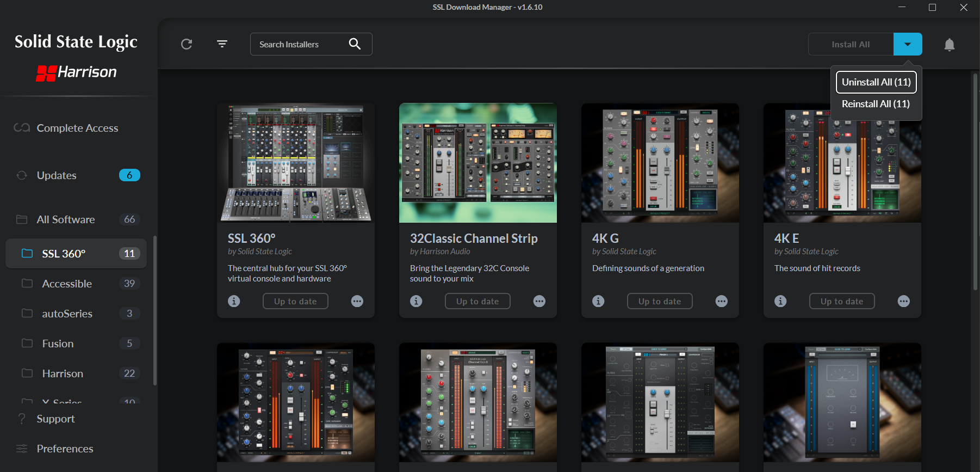Viewport: 980px width, 472px height.
Task: Click the SSL 360° folder icon
Action: click(27, 254)
